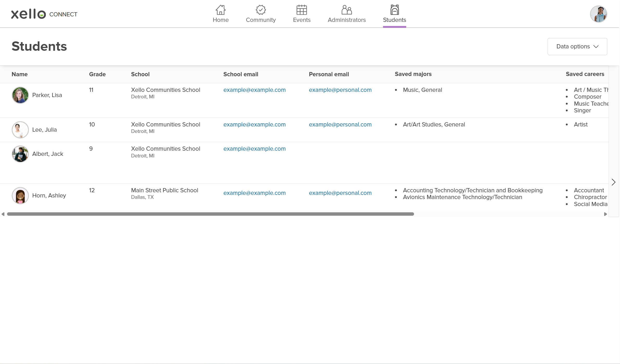Open the Events calendar icon
Viewport: 620px width, 364px height.
(302, 10)
